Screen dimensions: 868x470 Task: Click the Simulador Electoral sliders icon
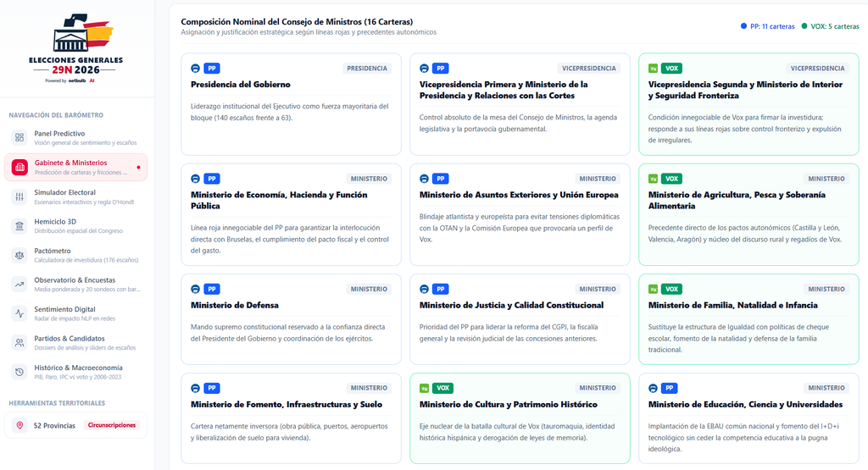coord(19,196)
